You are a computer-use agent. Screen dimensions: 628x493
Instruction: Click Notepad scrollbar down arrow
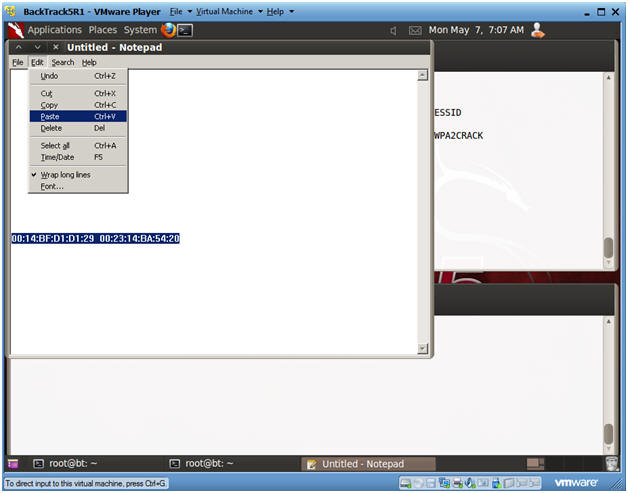point(422,349)
